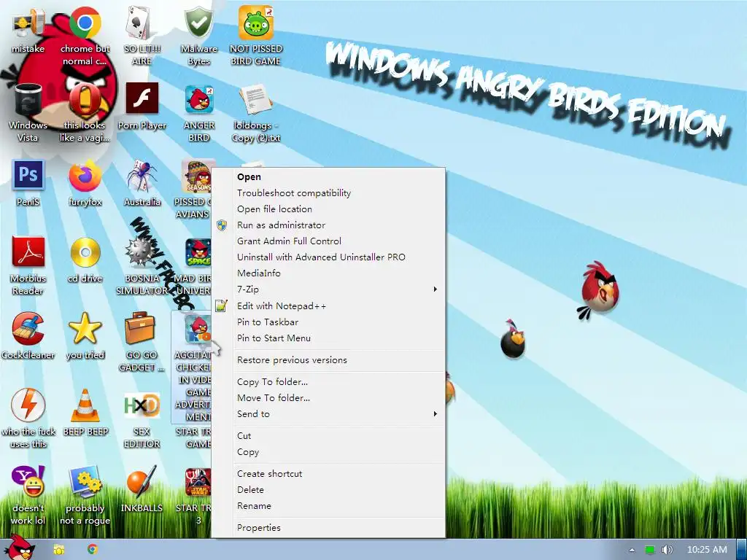
Task: Open the Angry Bird Start button
Action: 20,548
